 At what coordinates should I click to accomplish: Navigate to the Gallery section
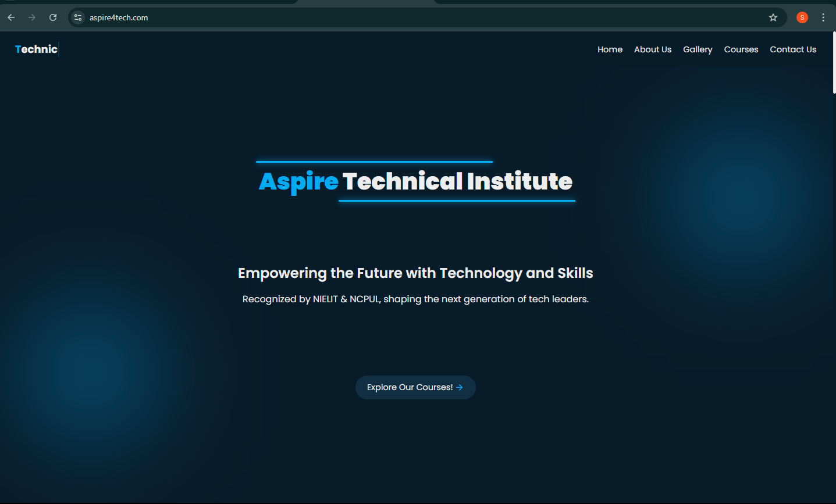[698, 49]
